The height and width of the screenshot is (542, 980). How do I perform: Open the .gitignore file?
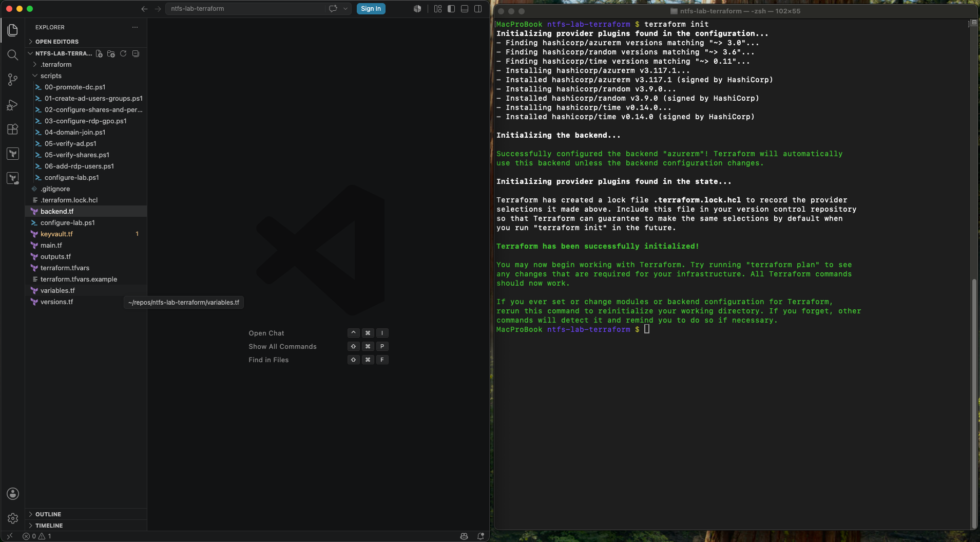(x=86, y=189)
